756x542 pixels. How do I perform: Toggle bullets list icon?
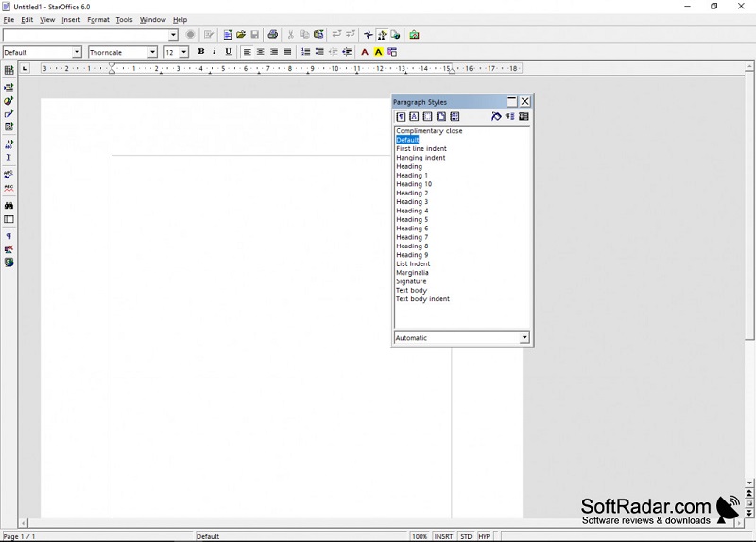(x=319, y=52)
